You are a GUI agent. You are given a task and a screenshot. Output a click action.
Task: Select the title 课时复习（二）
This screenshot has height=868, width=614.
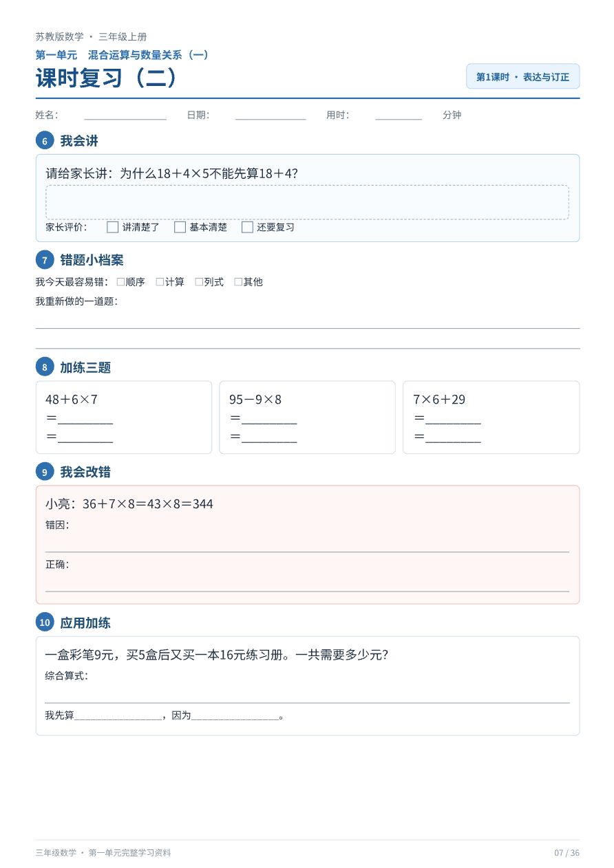point(107,78)
